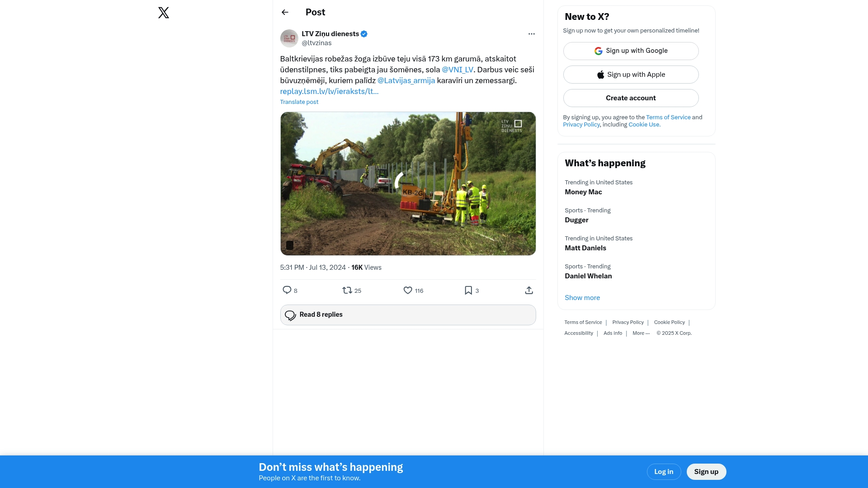Like the post with the heart icon
Image resolution: width=868 pixels, height=488 pixels.
407,290
